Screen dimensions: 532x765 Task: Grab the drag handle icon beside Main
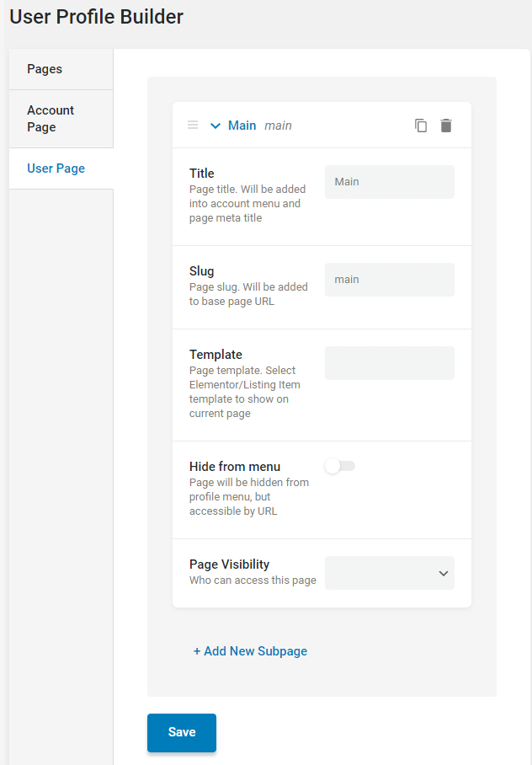pos(193,125)
